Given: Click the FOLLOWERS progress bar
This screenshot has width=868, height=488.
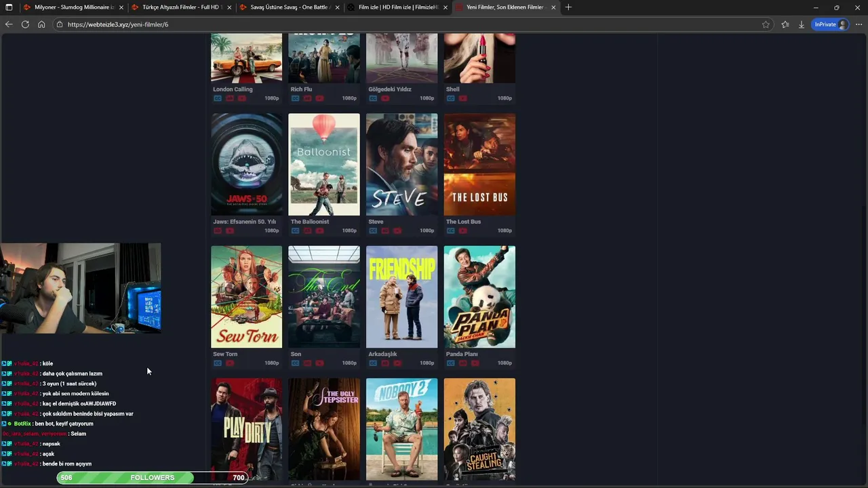Looking at the screenshot, I should pos(152,478).
